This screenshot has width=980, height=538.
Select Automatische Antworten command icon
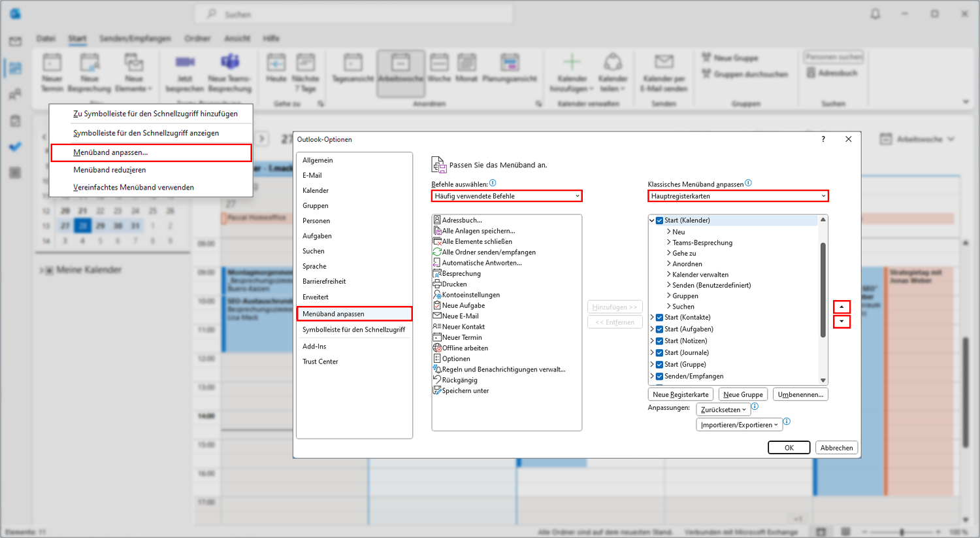tap(437, 263)
